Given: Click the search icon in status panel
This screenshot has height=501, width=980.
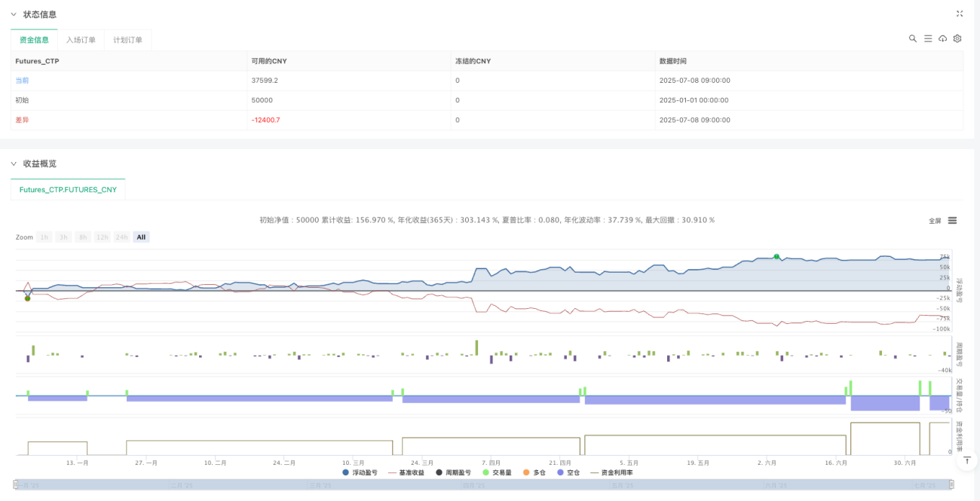Looking at the screenshot, I should pyautogui.click(x=913, y=38).
